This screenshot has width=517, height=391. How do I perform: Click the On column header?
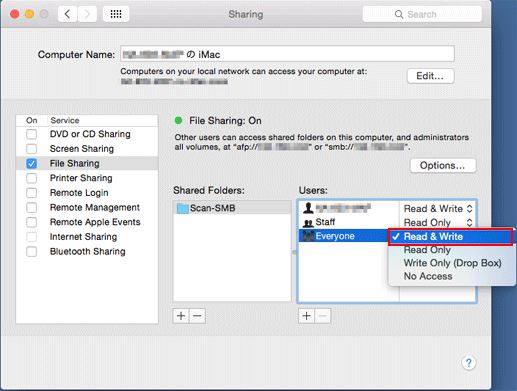[32, 120]
